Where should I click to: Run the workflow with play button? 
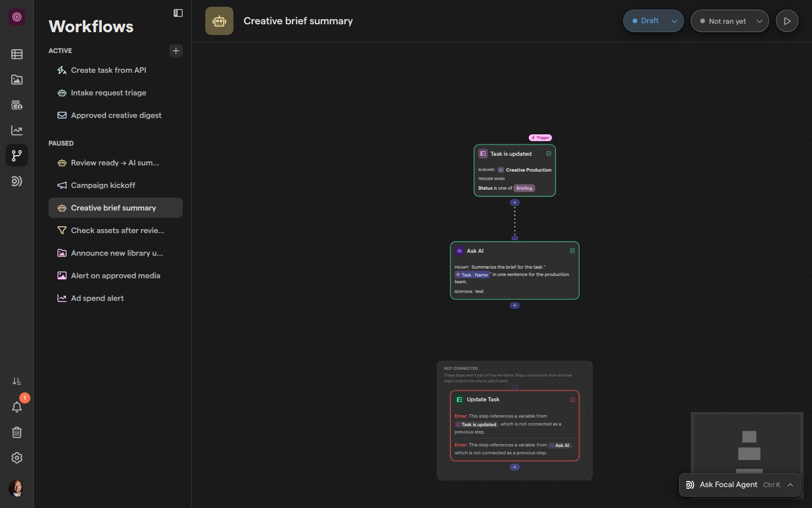(x=787, y=21)
